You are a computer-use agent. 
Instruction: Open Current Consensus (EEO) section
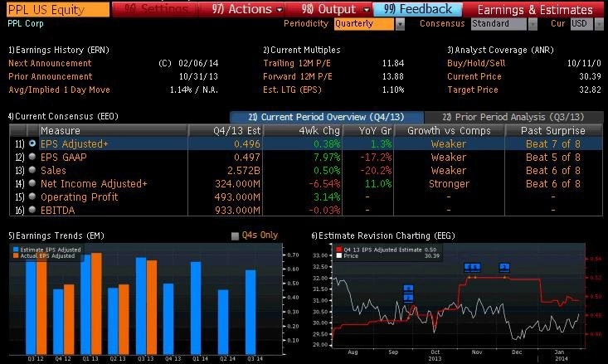pyautogui.click(x=63, y=116)
